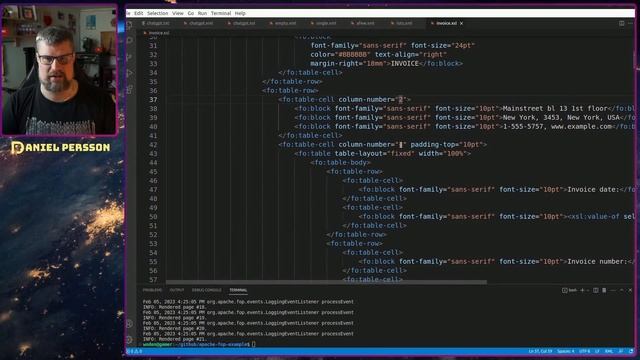640x360 pixels.
Task: Open the Edit menu
Action: (x=139, y=13)
